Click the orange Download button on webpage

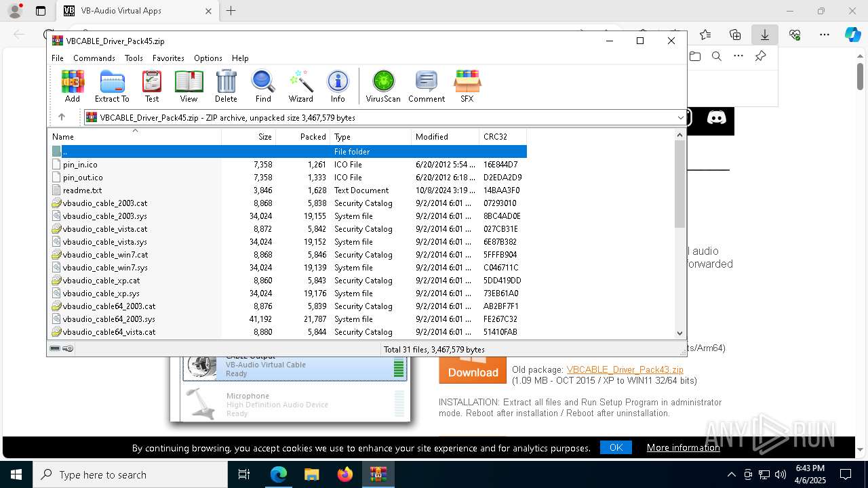point(473,370)
